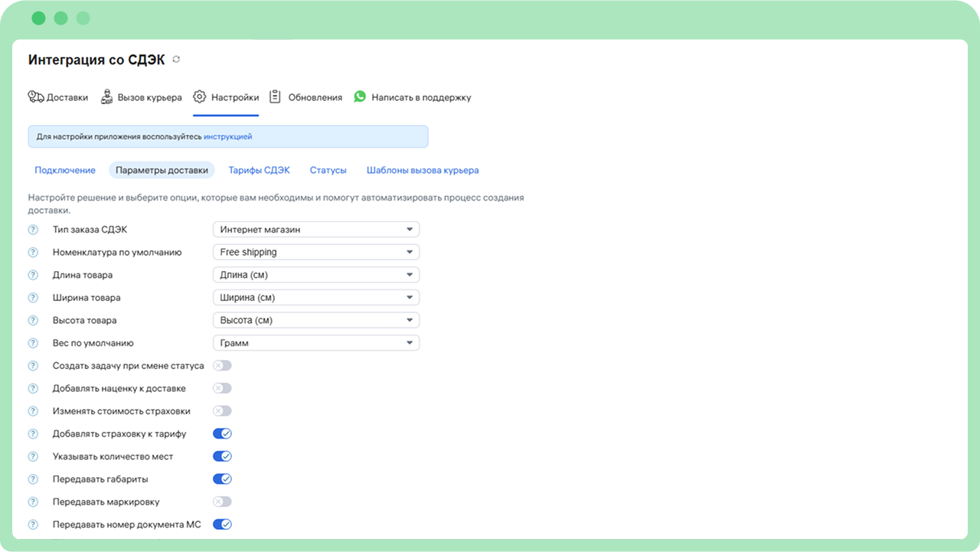Click the Тип заказа СДЭК label
Image resolution: width=980 pixels, height=552 pixels.
(x=90, y=230)
